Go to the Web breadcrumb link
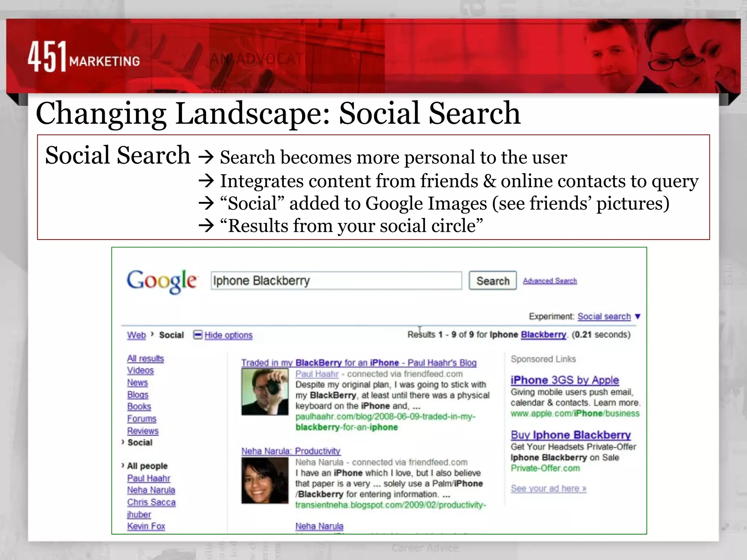 point(136,335)
